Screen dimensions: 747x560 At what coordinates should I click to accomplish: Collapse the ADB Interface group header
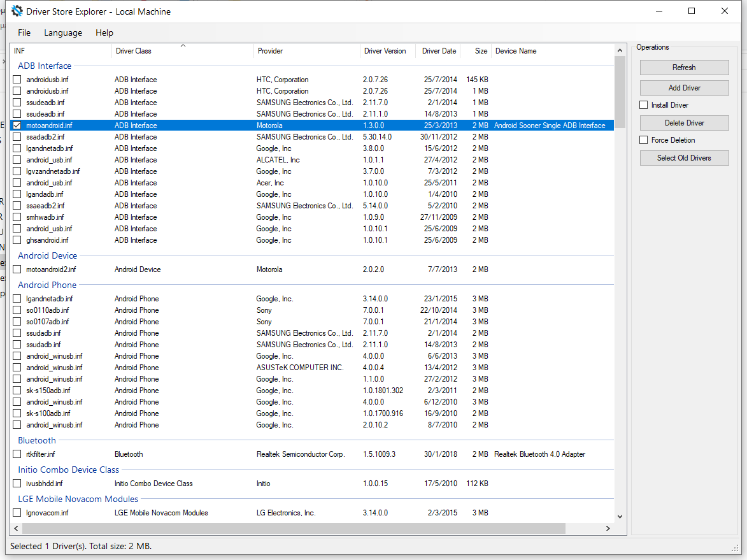[x=45, y=66]
